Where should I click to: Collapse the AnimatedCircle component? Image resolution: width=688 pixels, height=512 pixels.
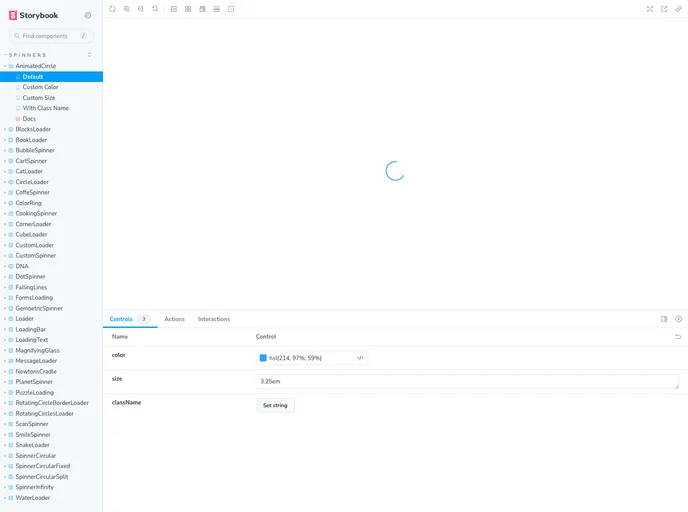[36, 66]
